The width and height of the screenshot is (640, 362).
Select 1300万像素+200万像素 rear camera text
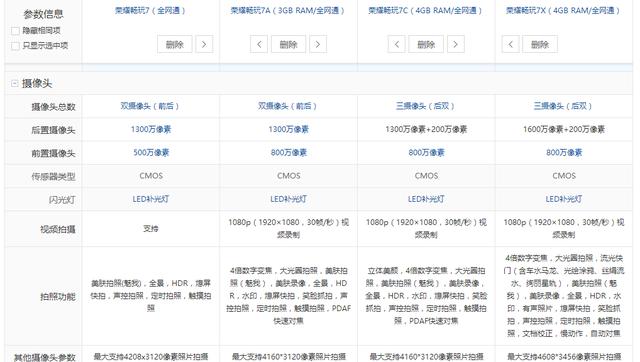tap(426, 129)
